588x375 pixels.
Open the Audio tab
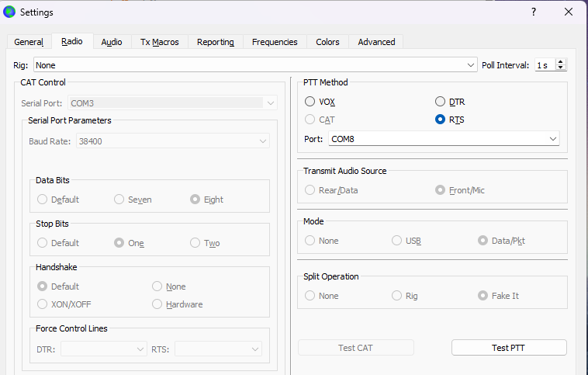pos(112,42)
